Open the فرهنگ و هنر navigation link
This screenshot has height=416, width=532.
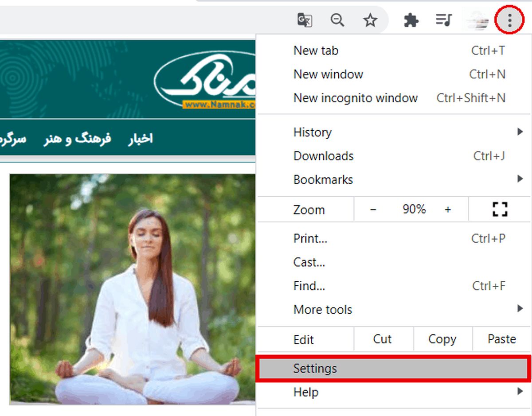click(77, 139)
